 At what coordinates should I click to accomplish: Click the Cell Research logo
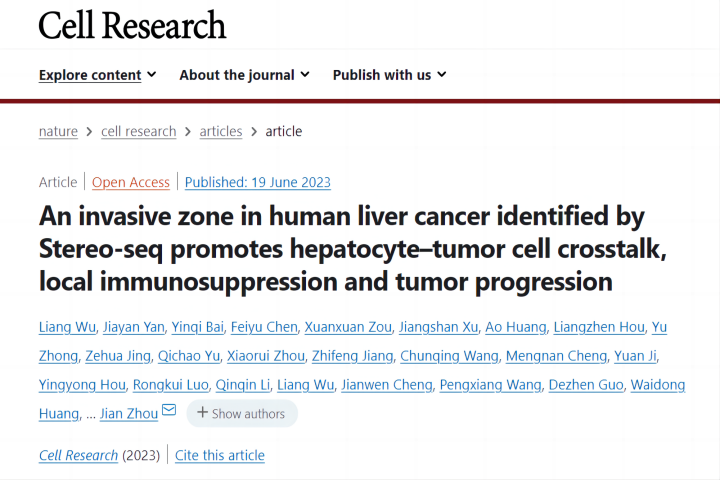132,25
